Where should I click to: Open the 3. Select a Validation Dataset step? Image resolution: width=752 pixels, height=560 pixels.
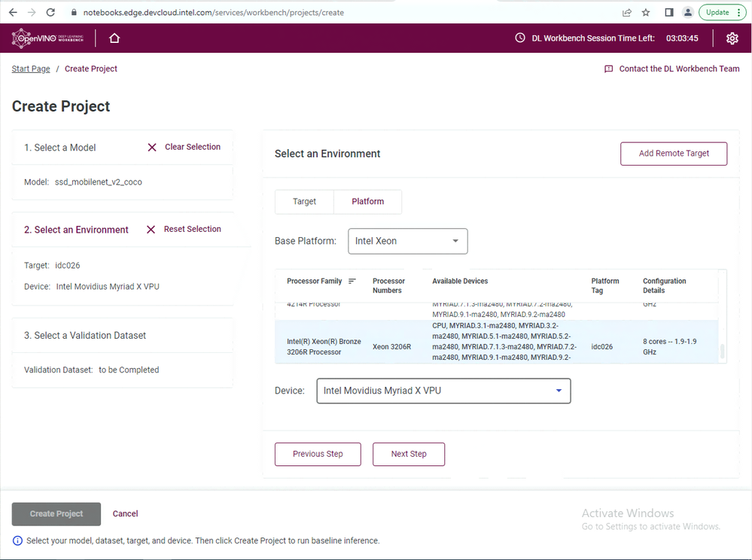(x=85, y=336)
